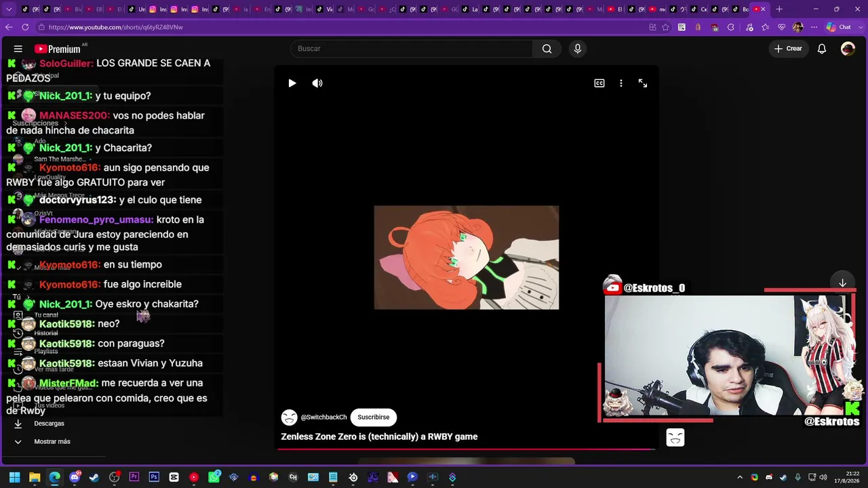Open the Windows Start menu

point(14,477)
